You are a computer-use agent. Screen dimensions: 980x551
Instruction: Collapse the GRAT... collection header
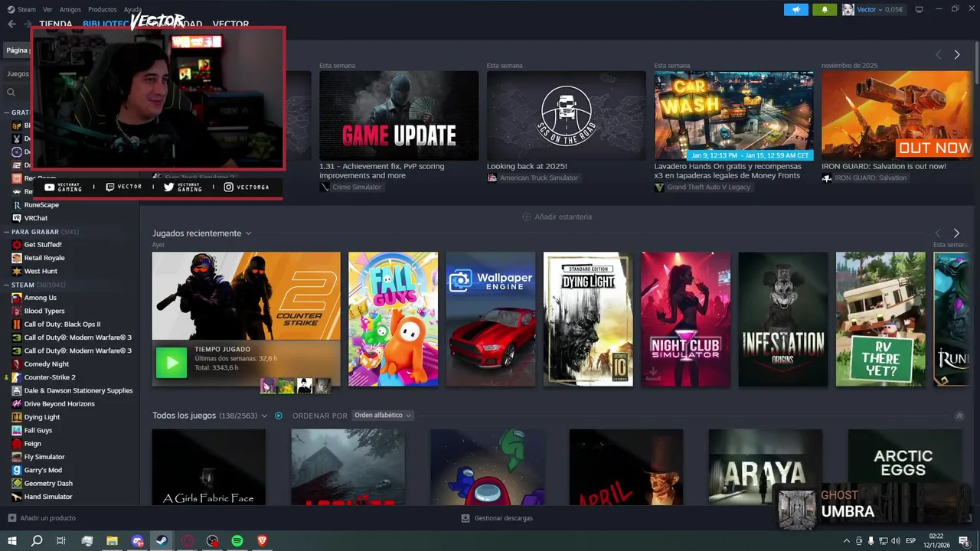[x=6, y=112]
